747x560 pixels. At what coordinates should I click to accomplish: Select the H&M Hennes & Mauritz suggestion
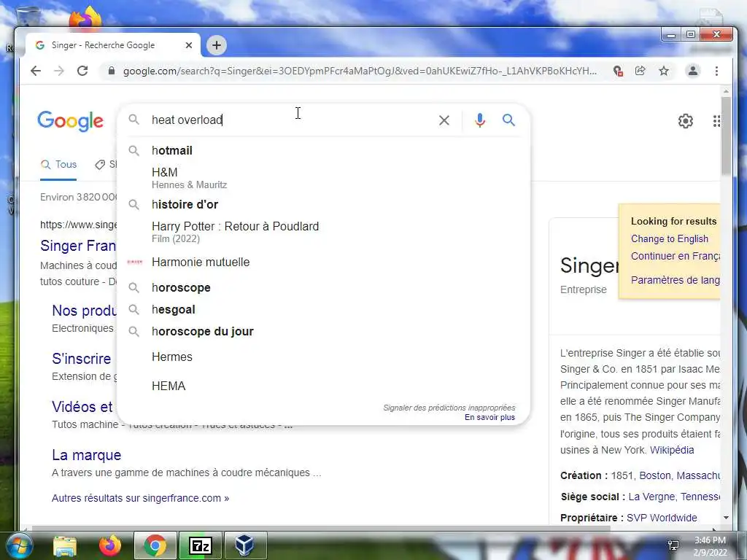pyautogui.click(x=323, y=178)
